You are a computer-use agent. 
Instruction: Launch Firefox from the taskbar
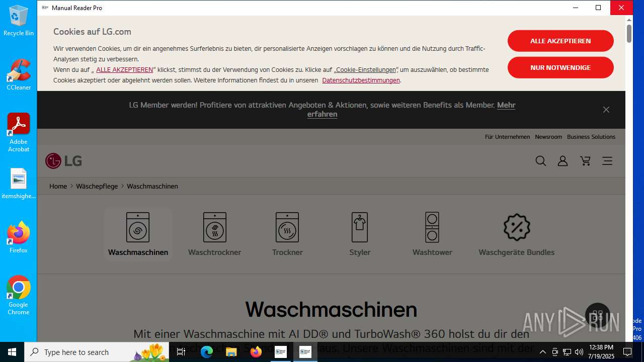(x=256, y=352)
